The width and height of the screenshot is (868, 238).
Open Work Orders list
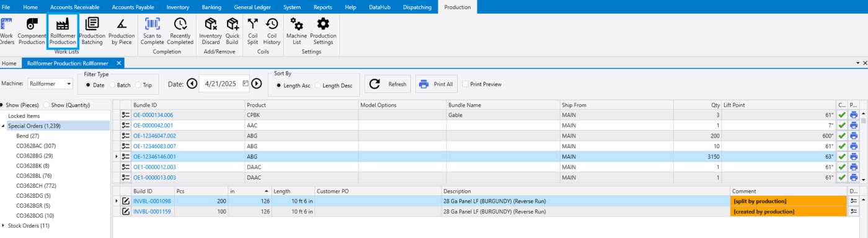(7, 30)
